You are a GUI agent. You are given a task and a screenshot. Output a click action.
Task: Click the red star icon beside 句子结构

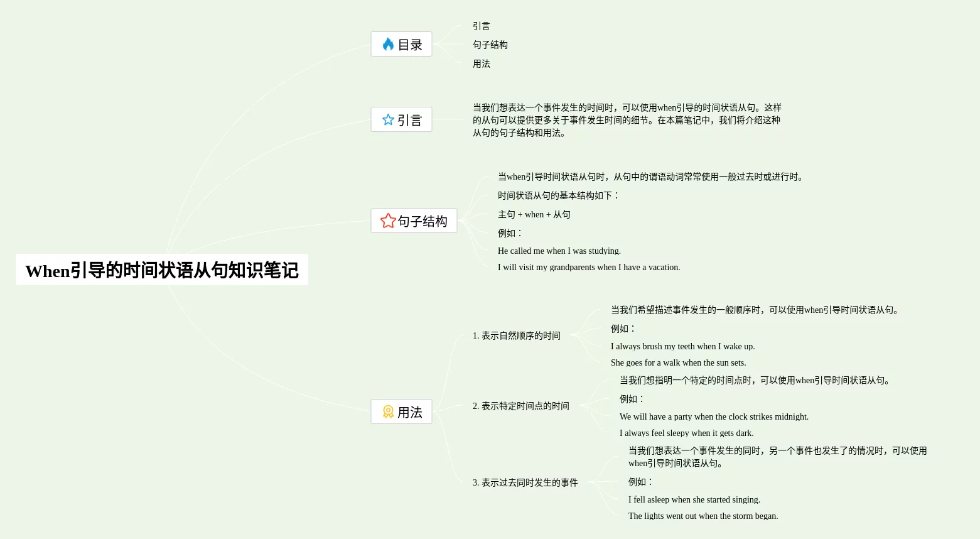[388, 220]
